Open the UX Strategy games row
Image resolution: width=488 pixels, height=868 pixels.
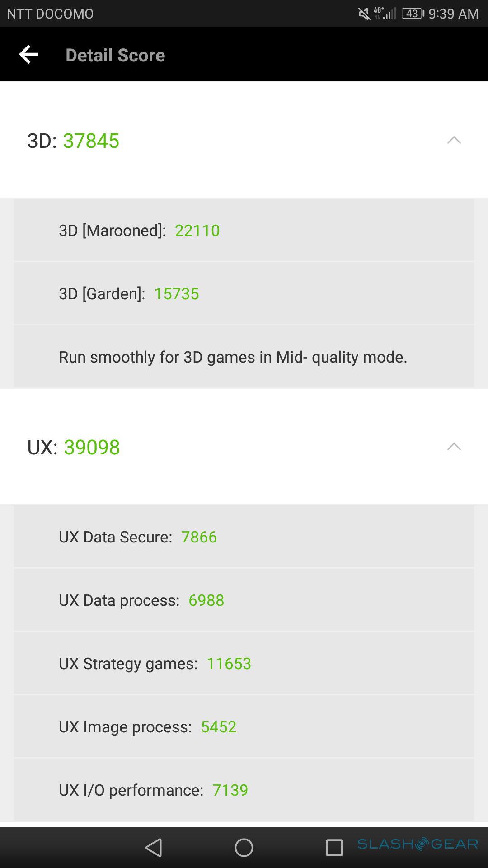[244, 663]
